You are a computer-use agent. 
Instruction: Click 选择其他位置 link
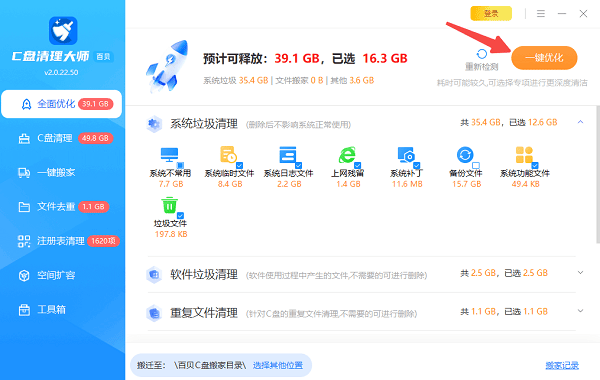[278, 365]
